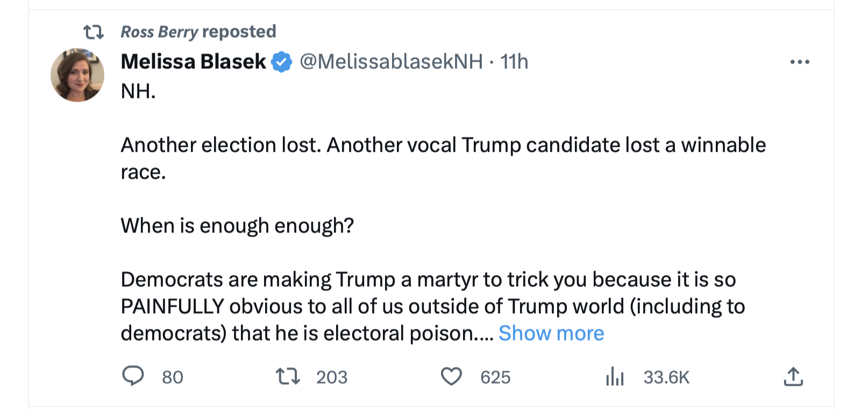868x410 pixels.
Task: Click the reply speech bubble icon
Action: point(133,376)
